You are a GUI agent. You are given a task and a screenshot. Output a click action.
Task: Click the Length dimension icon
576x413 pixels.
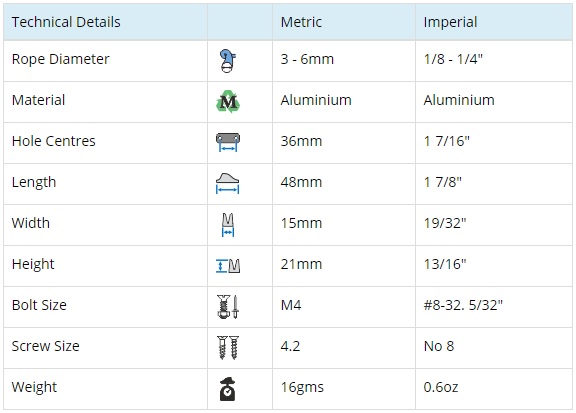227,183
